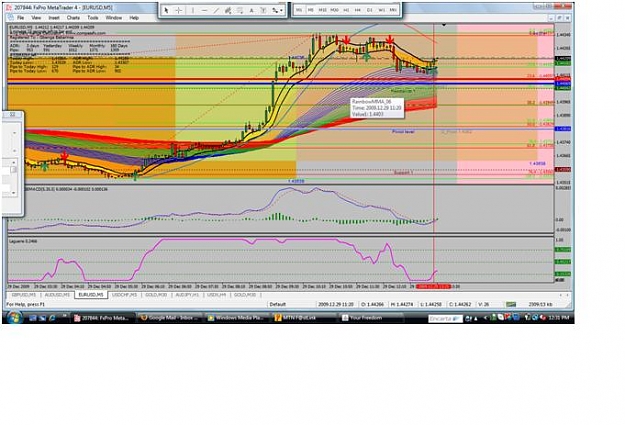
Task: Open FxPro Meta... taskbar button
Action: click(102, 318)
